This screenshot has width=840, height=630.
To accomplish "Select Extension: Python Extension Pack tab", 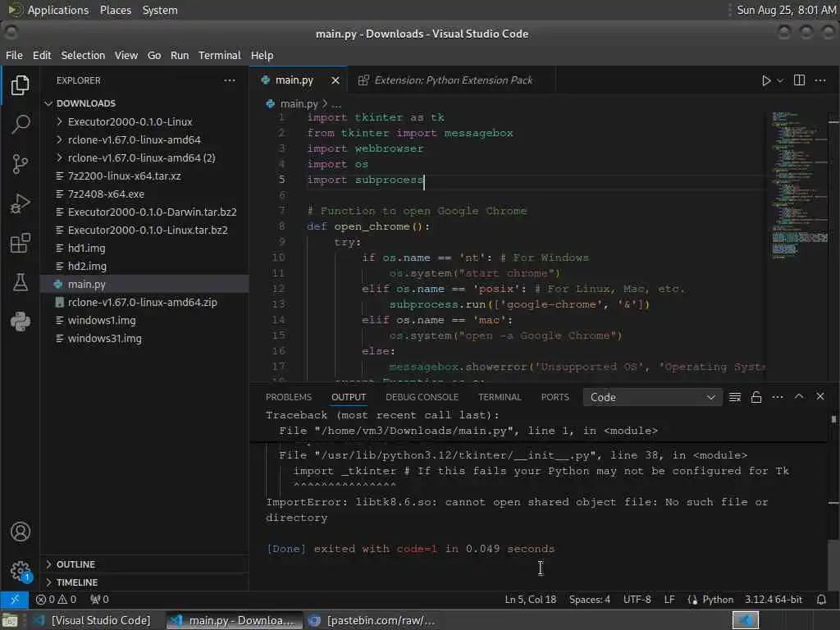I will point(453,80).
